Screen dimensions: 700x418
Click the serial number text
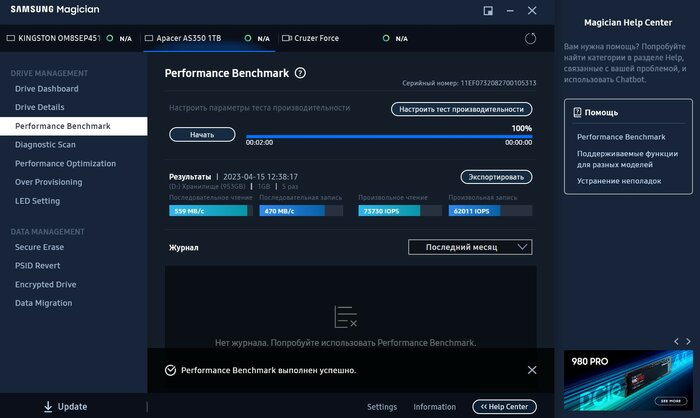pos(469,83)
